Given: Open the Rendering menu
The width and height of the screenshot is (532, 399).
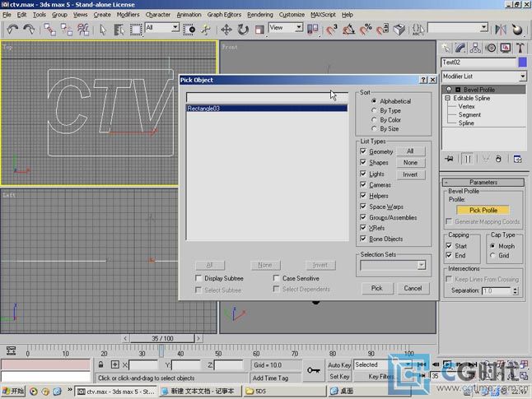Looking at the screenshot, I should (x=260, y=15).
